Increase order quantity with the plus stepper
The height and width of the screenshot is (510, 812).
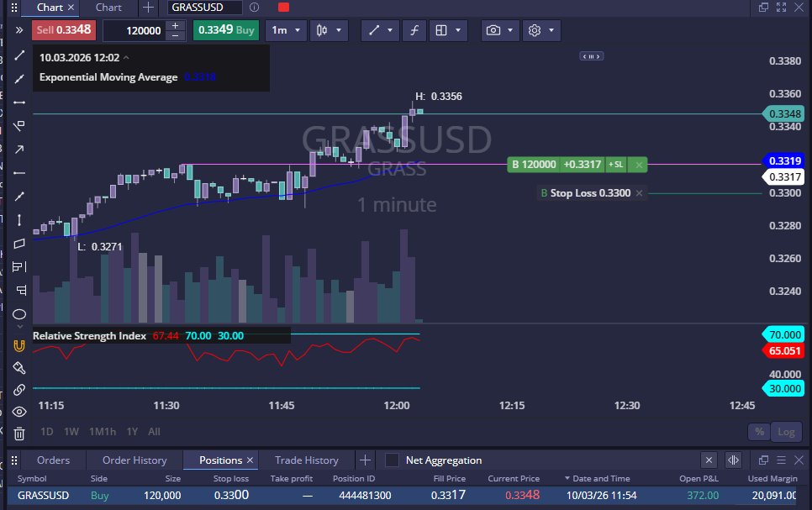(x=176, y=25)
